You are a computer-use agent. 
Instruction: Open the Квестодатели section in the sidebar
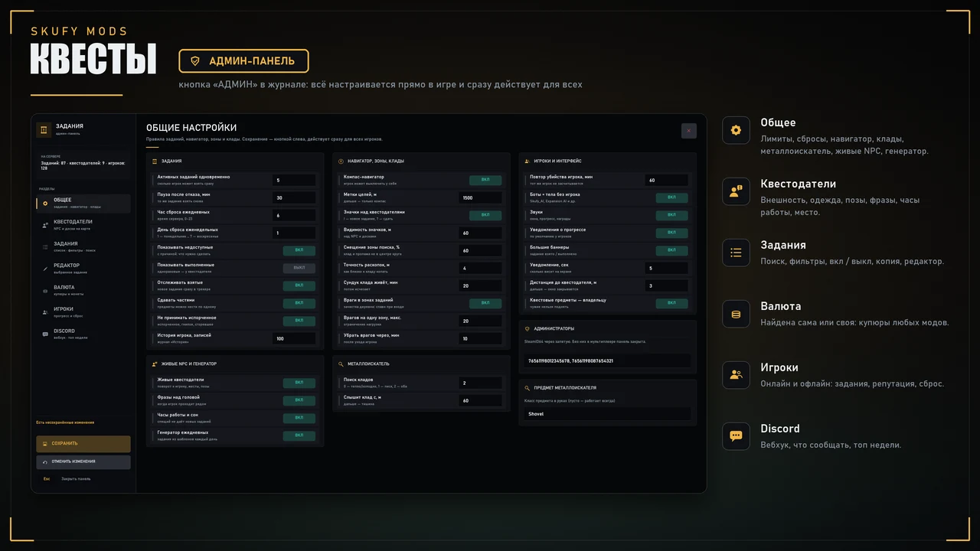[83, 225]
